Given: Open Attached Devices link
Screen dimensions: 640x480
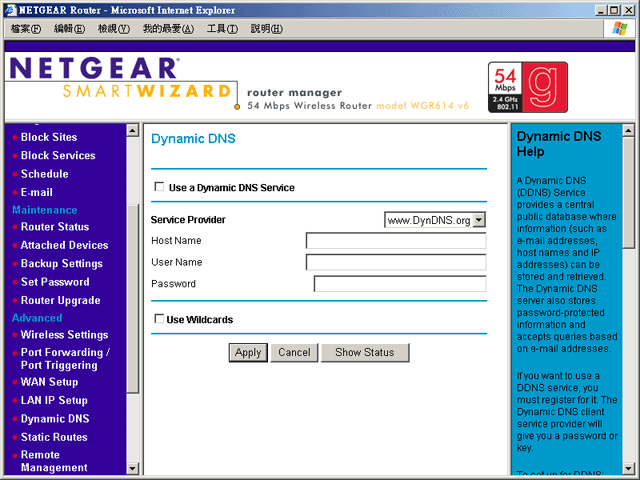Looking at the screenshot, I should [x=64, y=245].
